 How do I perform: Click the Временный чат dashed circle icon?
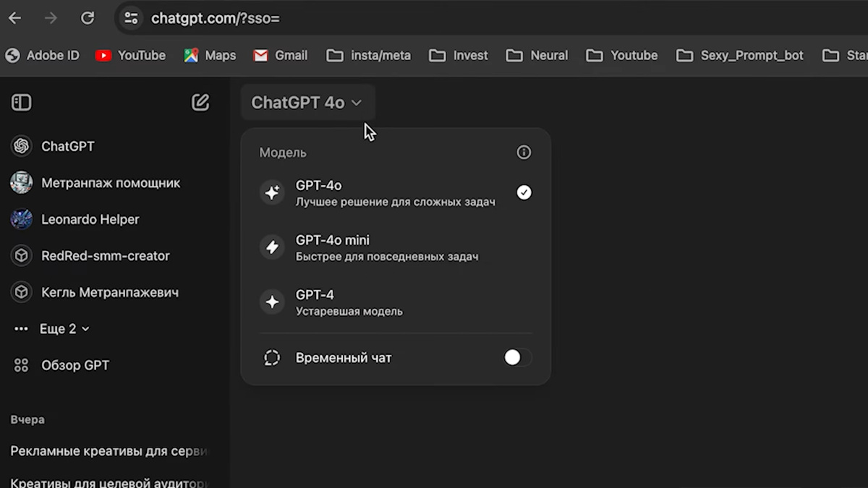tap(272, 357)
